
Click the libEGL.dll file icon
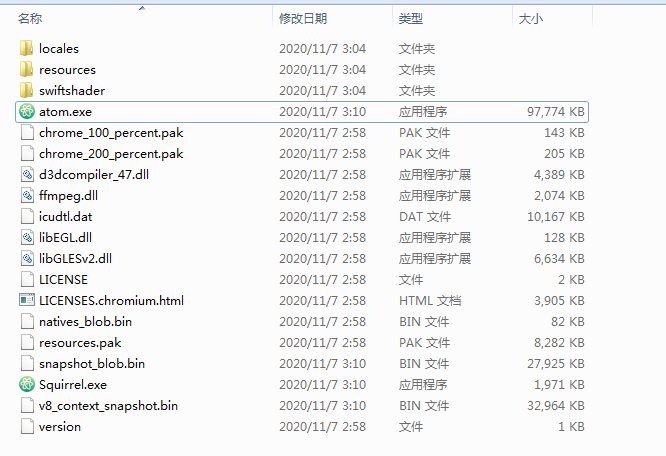[27, 238]
